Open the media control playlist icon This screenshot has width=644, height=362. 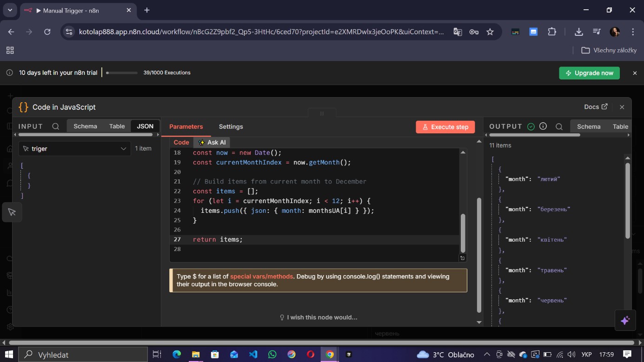597,32
